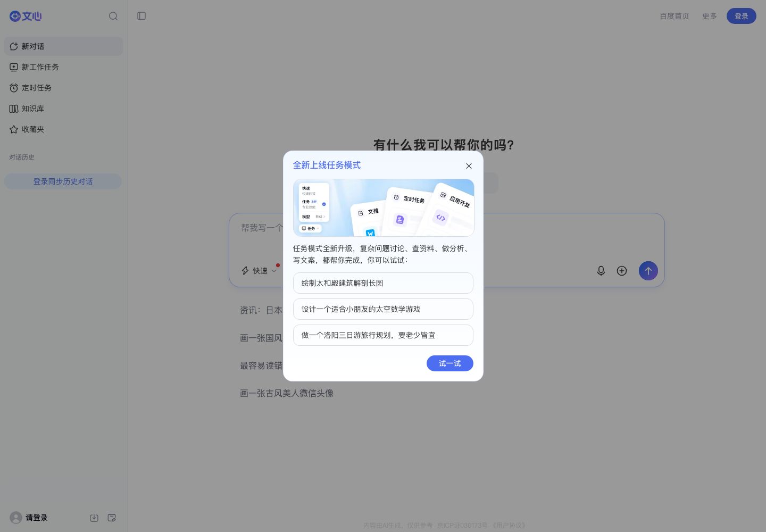Click the plus attachment icon
The image size is (766, 532).
[622, 271]
